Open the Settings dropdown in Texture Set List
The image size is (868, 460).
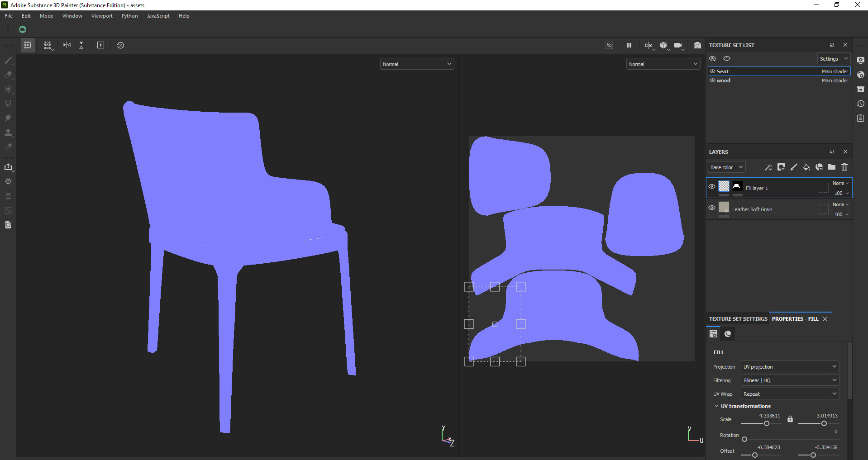834,59
